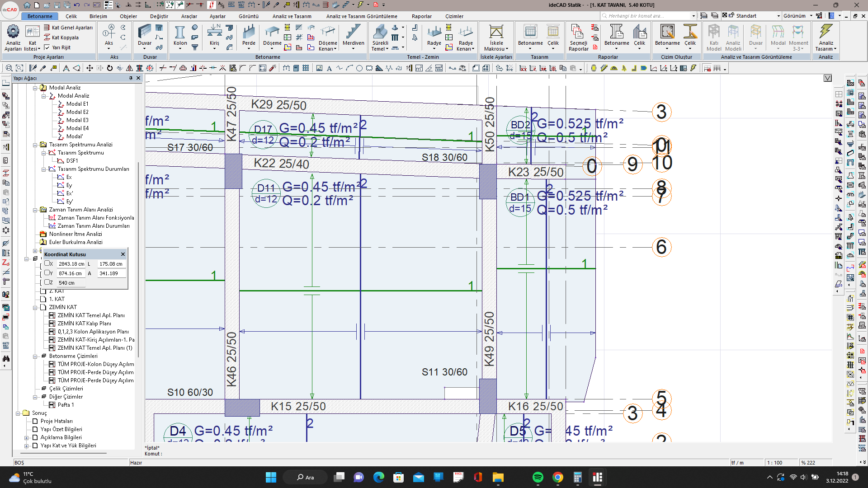Open Google Chrome from taskbar
The width and height of the screenshot is (868, 488).
pos(557,477)
